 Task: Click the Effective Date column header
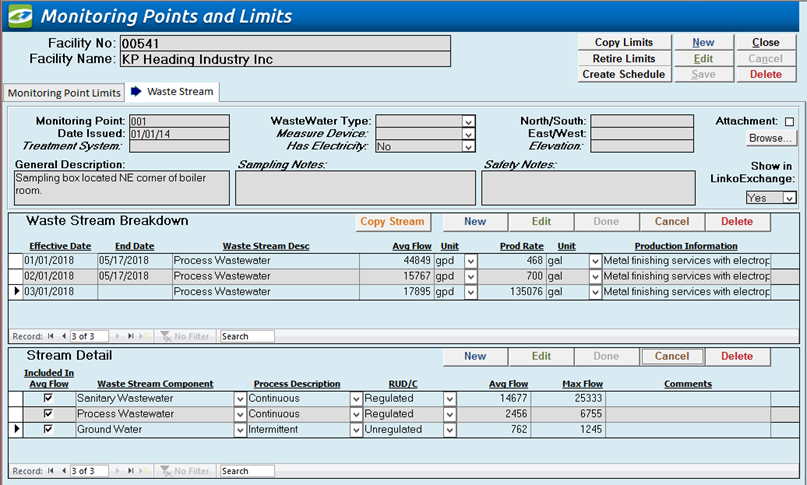[x=60, y=246]
